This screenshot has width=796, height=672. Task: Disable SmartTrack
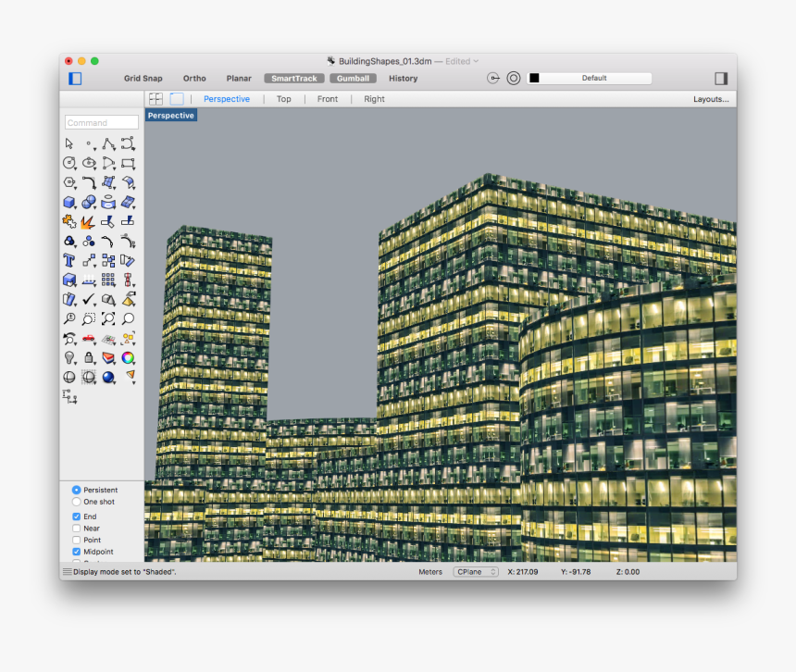(x=294, y=78)
